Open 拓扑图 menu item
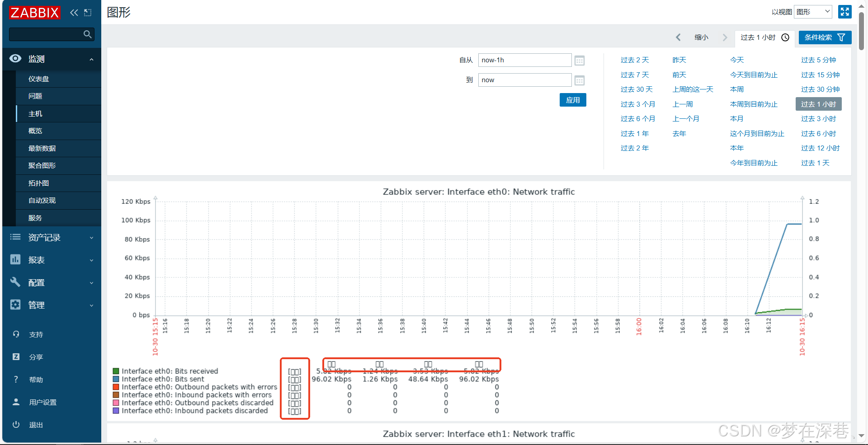This screenshot has height=445, width=868. 58,183
